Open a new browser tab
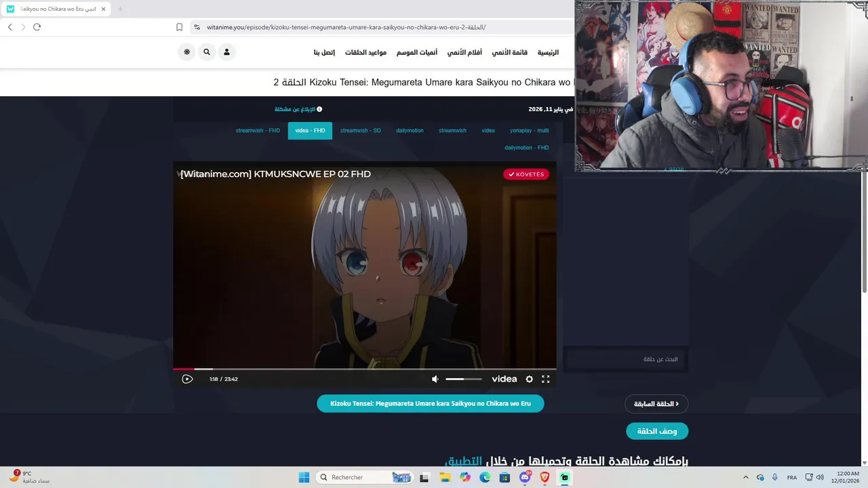The height and width of the screenshot is (488, 868). [120, 9]
